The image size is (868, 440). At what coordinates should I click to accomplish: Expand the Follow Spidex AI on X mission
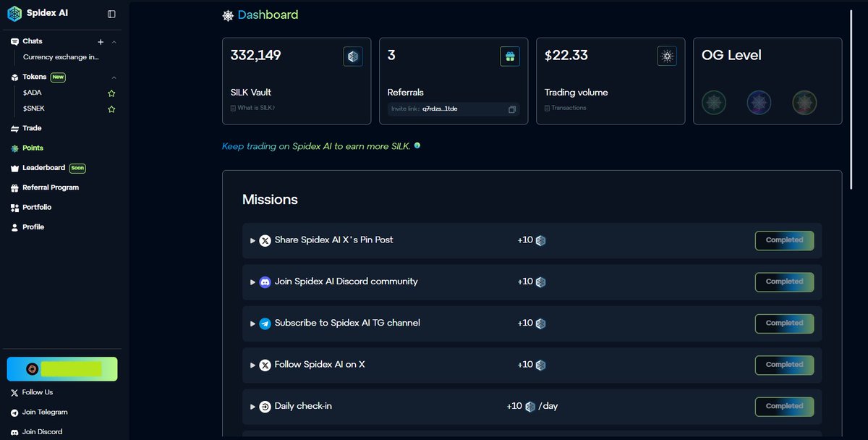[252, 365]
